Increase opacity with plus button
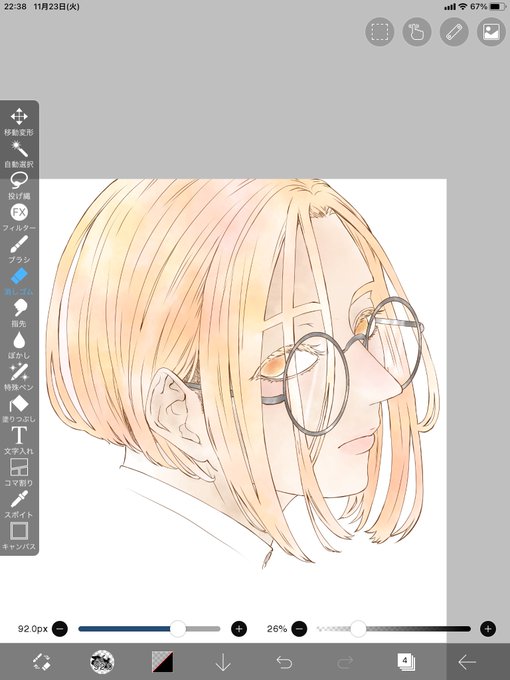Viewport: 510px width, 680px height. point(488,628)
